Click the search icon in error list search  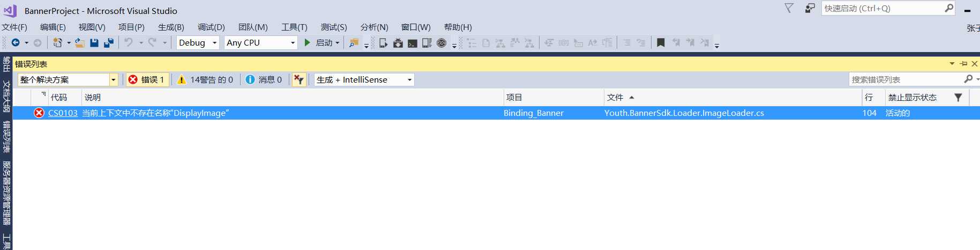tap(968, 79)
